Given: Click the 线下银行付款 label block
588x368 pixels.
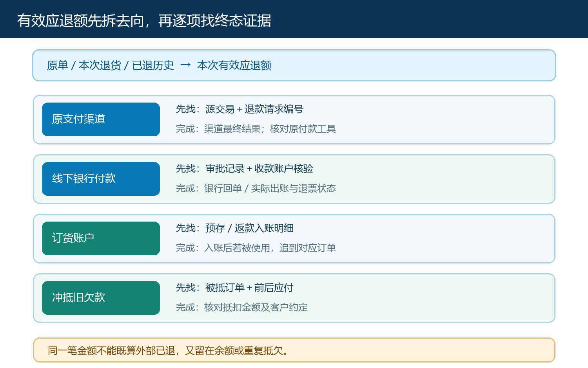Looking at the screenshot, I should [101, 179].
